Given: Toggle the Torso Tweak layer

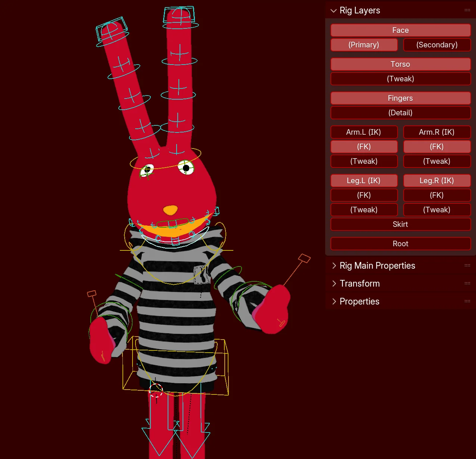Looking at the screenshot, I should [x=400, y=79].
